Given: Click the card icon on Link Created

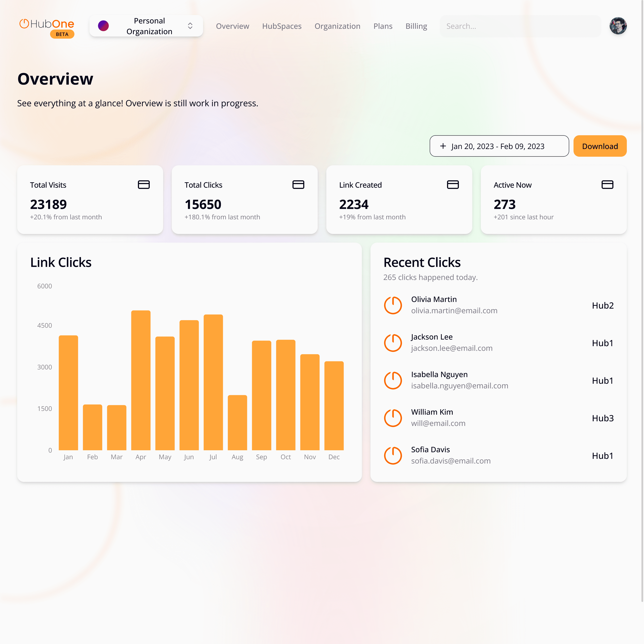Looking at the screenshot, I should pyautogui.click(x=453, y=185).
